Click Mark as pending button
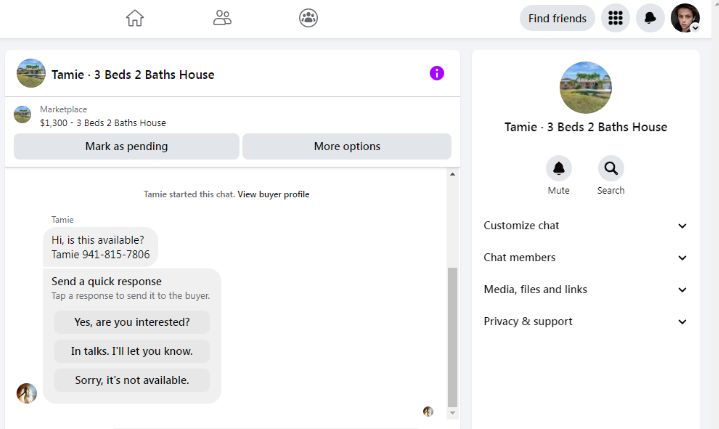 [x=127, y=146]
